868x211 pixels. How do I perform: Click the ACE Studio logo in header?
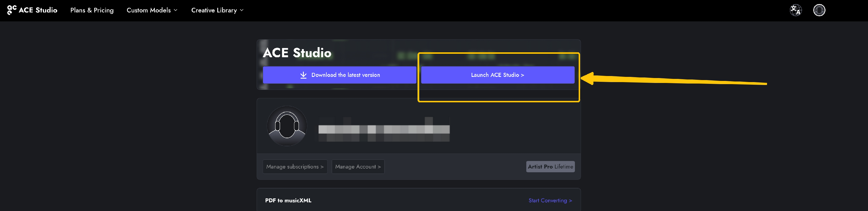click(32, 10)
